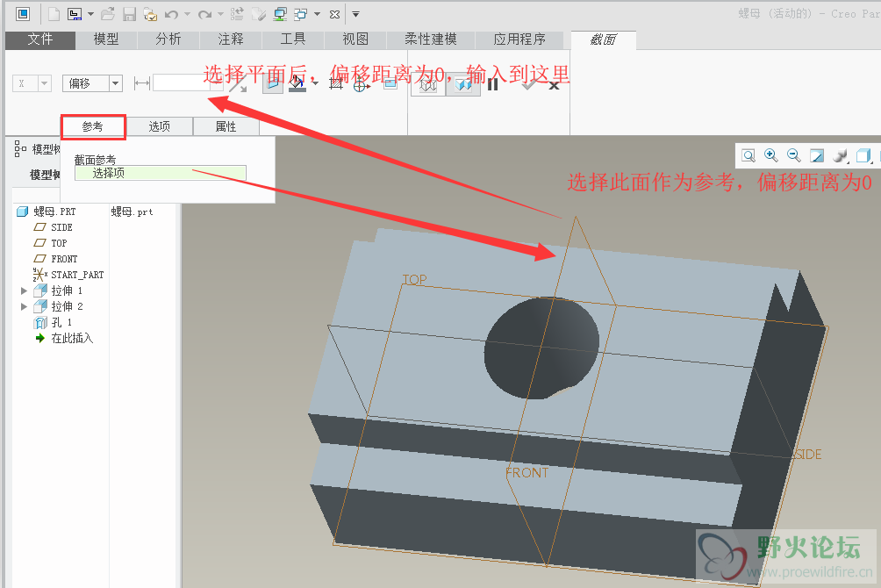
Task: Click the Creo window menu icon
Action: pyautogui.click(x=23, y=14)
